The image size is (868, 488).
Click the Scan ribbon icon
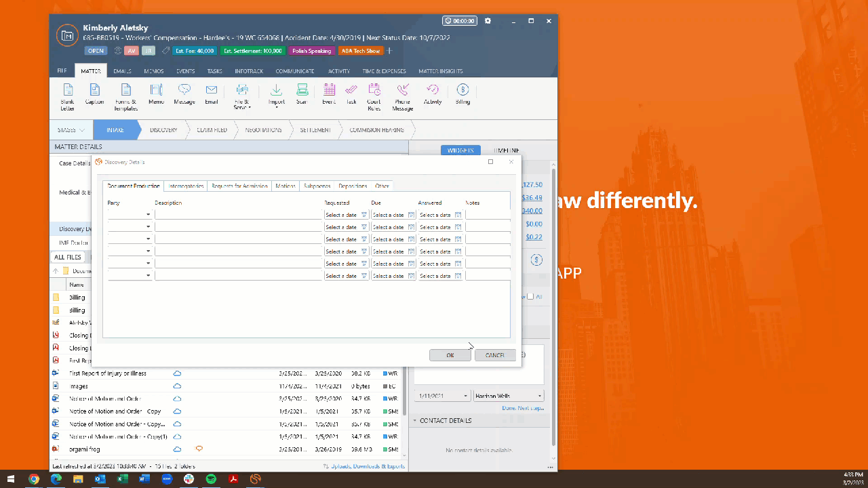(x=302, y=95)
